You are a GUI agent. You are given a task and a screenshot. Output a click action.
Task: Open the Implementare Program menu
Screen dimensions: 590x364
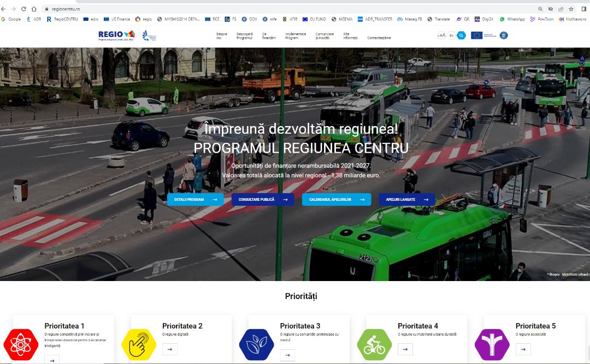[296, 35]
